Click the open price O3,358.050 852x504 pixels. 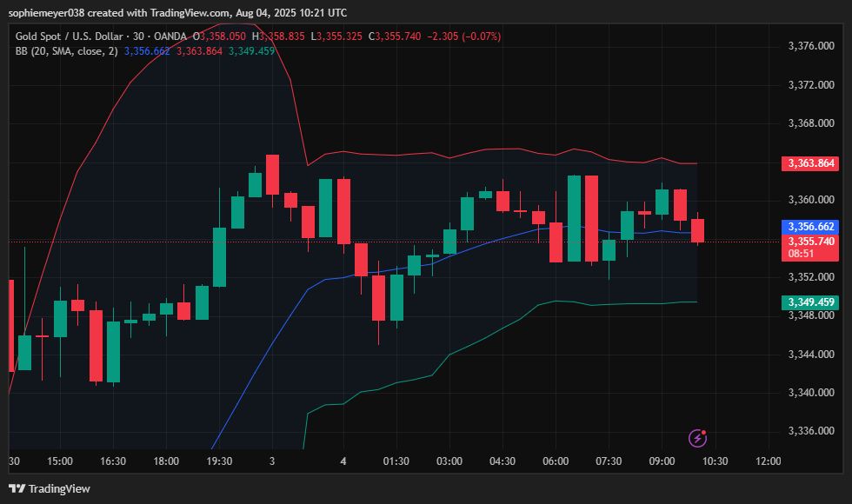219,36
